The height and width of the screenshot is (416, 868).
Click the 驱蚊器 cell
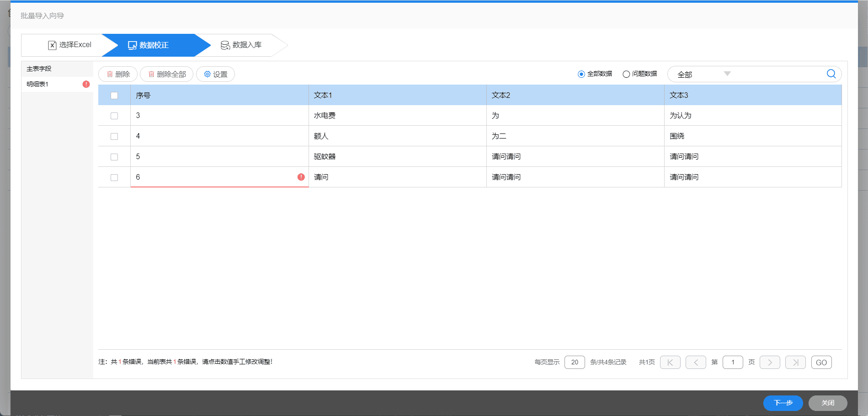click(x=397, y=157)
